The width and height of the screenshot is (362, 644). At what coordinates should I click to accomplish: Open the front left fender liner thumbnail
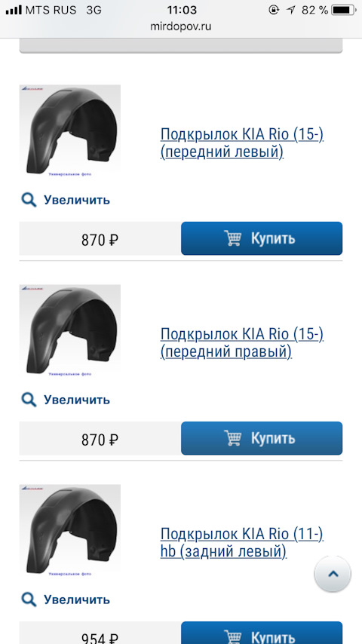point(70,131)
